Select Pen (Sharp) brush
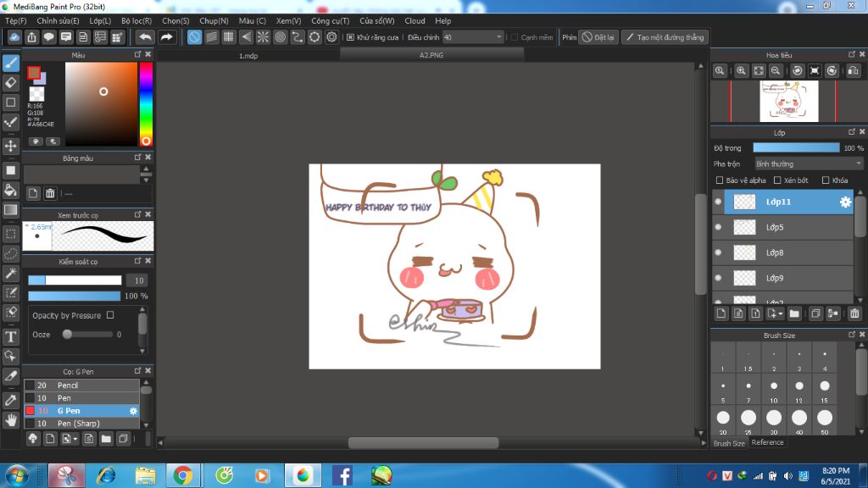This screenshot has width=868, height=488. tap(81, 424)
